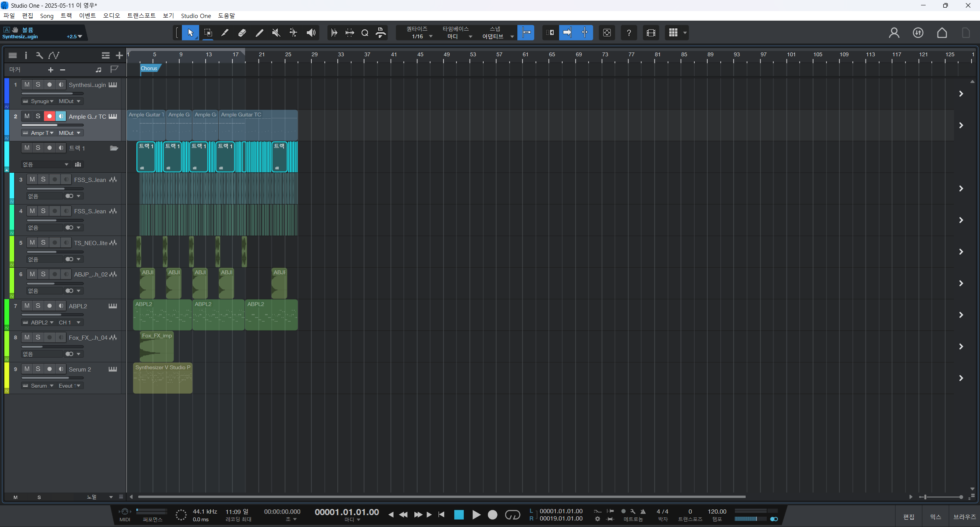The width and height of the screenshot is (980, 527).
Task: Show automation curve icon
Action: (x=54, y=56)
